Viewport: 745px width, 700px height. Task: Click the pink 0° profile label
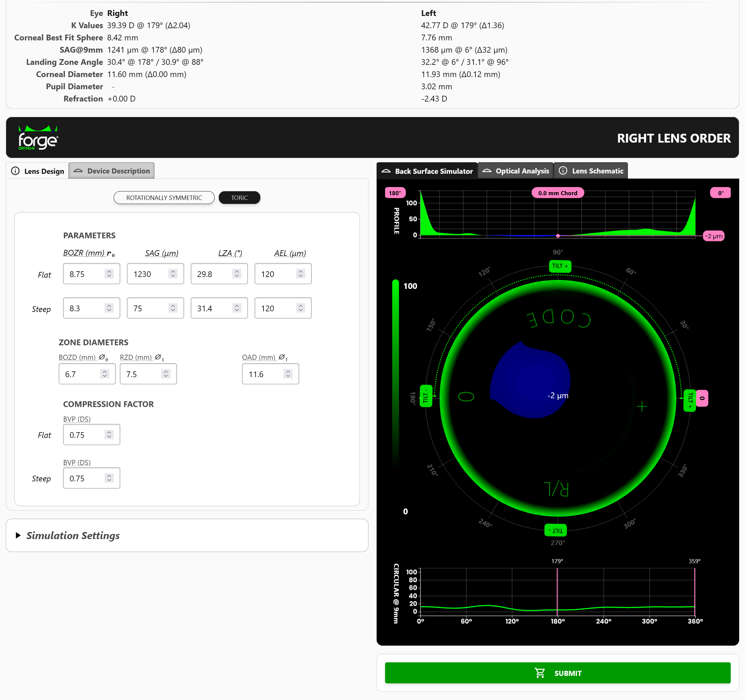[720, 193]
